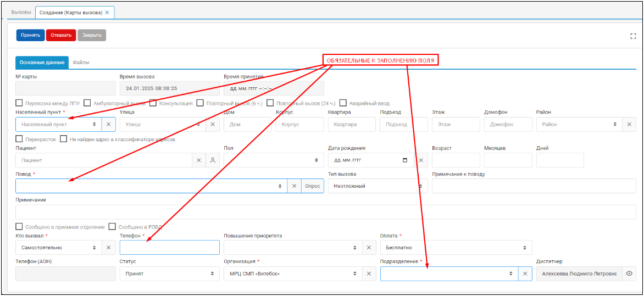Open the Тип вызова dropdown
Screen dimensions: 644x296
click(x=378, y=186)
